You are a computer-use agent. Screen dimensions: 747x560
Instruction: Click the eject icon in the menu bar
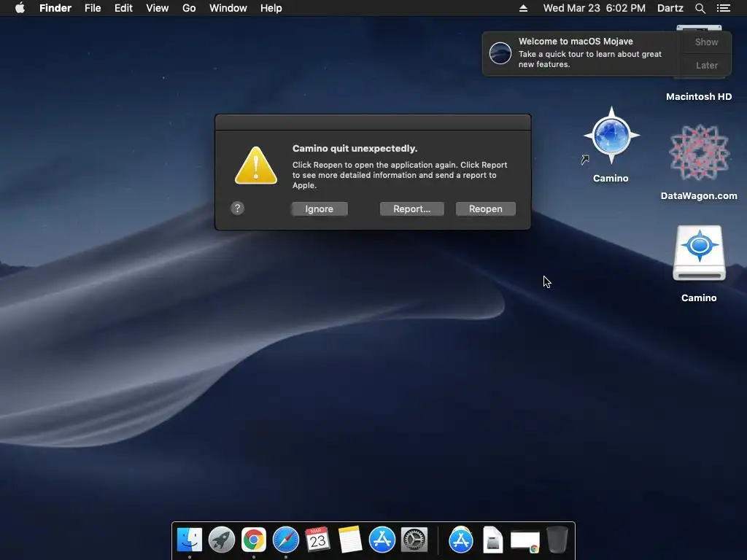tap(523, 8)
